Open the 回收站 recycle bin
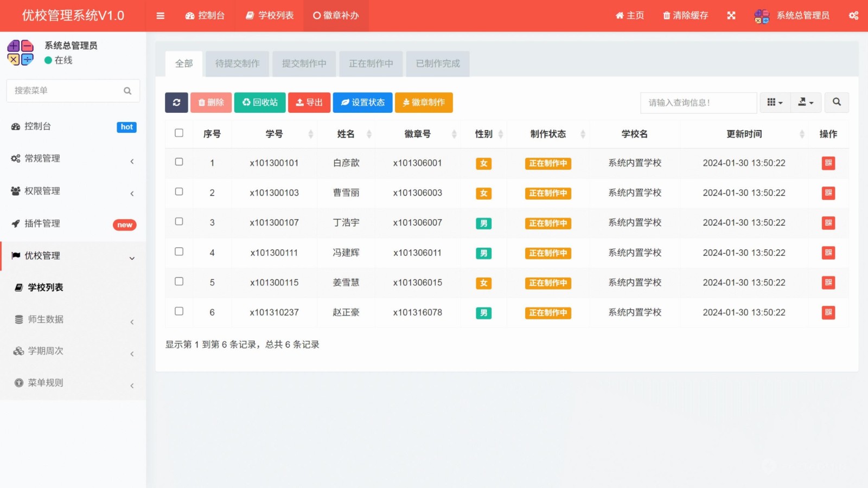868x488 pixels. click(260, 102)
